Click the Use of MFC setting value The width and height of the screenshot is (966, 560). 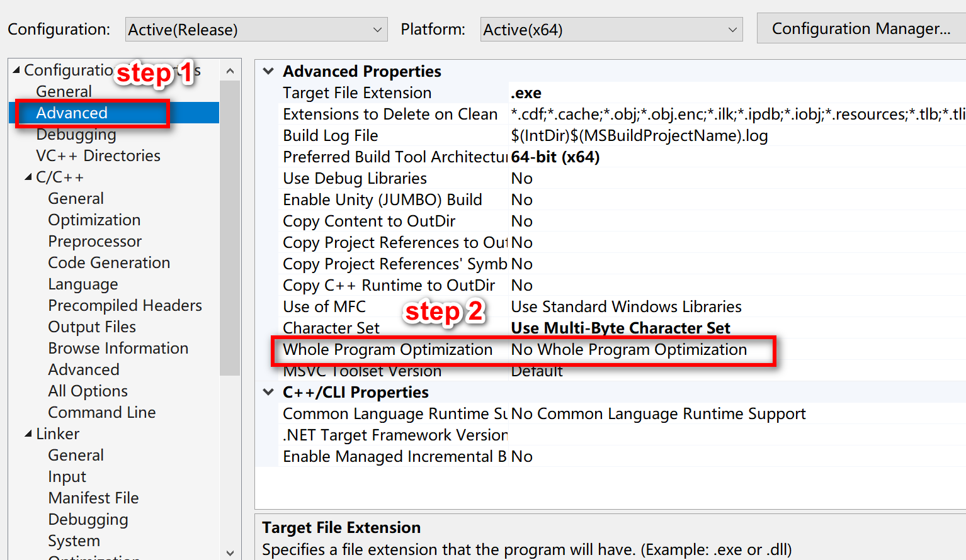[626, 306]
